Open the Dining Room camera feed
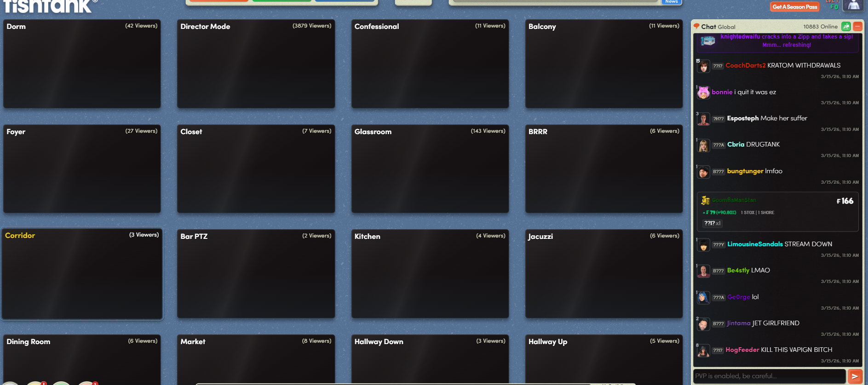Image resolution: width=868 pixels, height=385 pixels. pos(82,360)
